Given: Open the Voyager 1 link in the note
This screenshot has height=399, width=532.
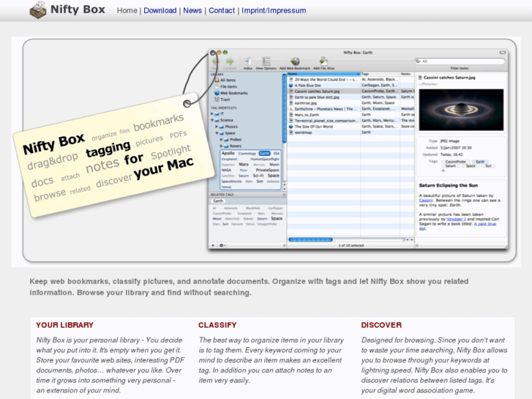Looking at the screenshot, I should pyautogui.click(x=457, y=219).
